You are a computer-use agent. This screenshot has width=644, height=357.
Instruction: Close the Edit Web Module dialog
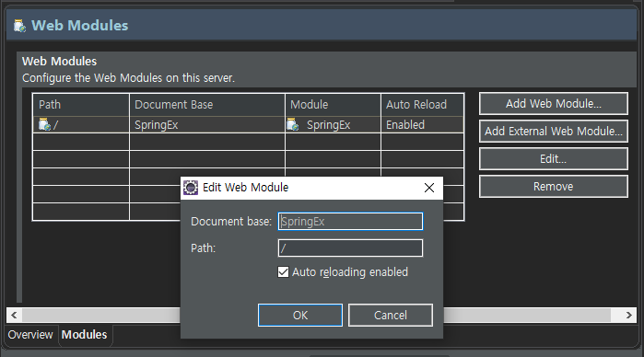click(428, 188)
